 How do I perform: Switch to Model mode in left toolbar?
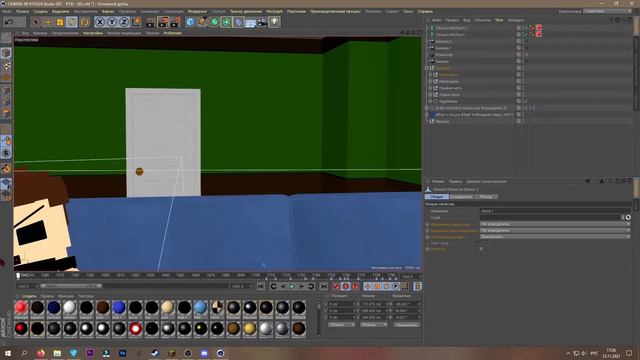coord(6,53)
